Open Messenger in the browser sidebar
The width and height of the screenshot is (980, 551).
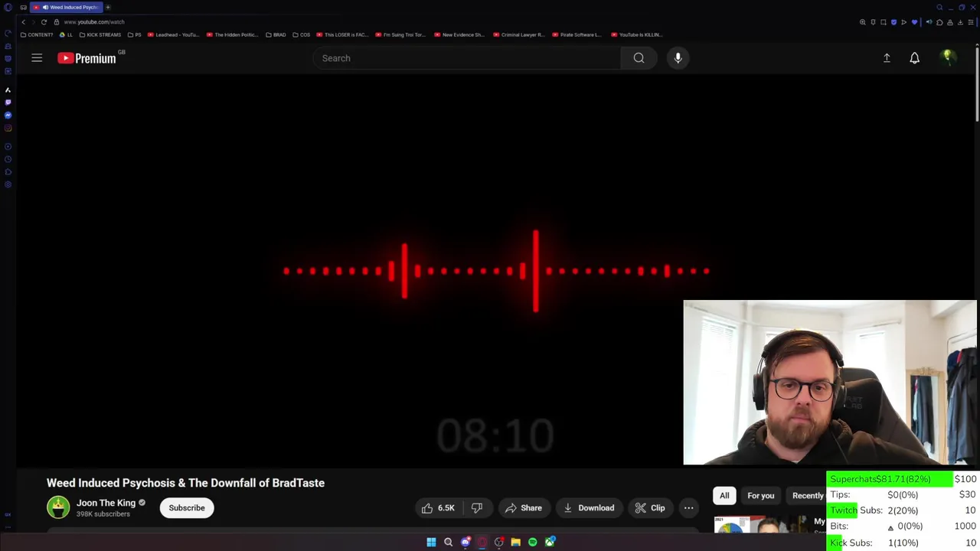pos(8,116)
